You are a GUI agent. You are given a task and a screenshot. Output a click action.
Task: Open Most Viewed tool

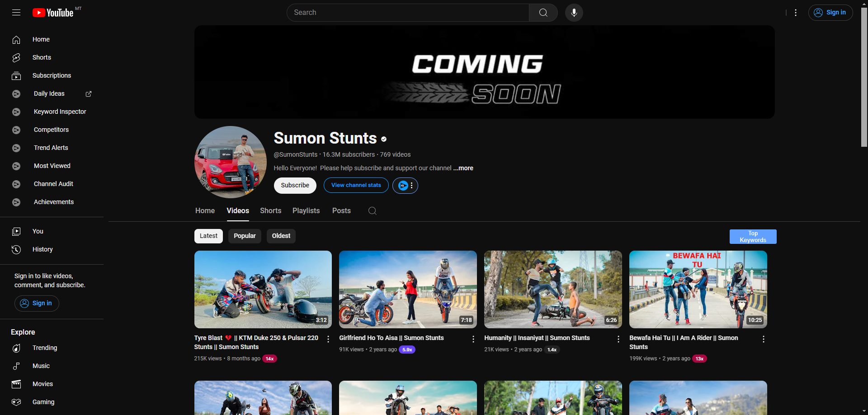[52, 166]
